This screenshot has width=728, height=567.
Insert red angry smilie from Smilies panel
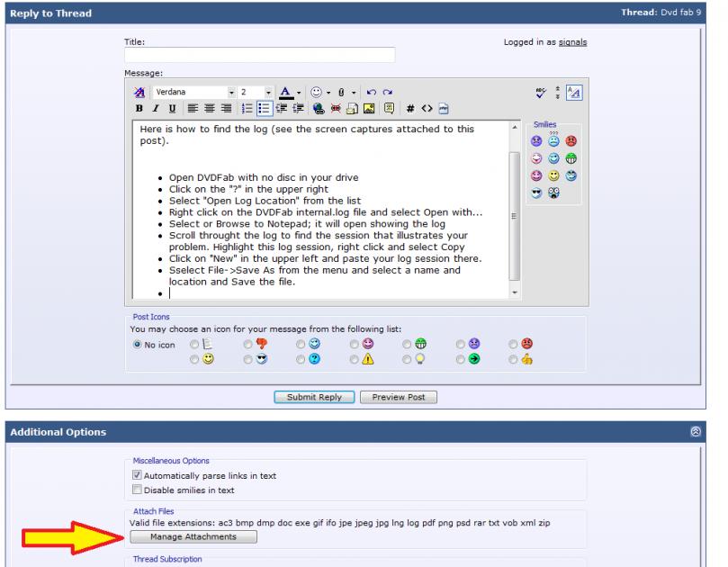tap(571, 141)
